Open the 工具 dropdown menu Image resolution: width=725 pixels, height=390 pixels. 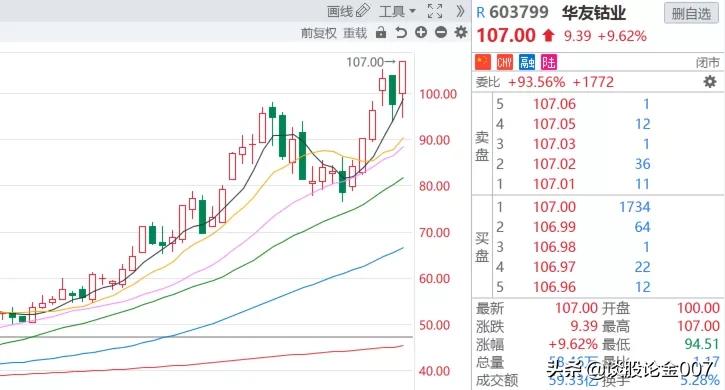(x=397, y=11)
